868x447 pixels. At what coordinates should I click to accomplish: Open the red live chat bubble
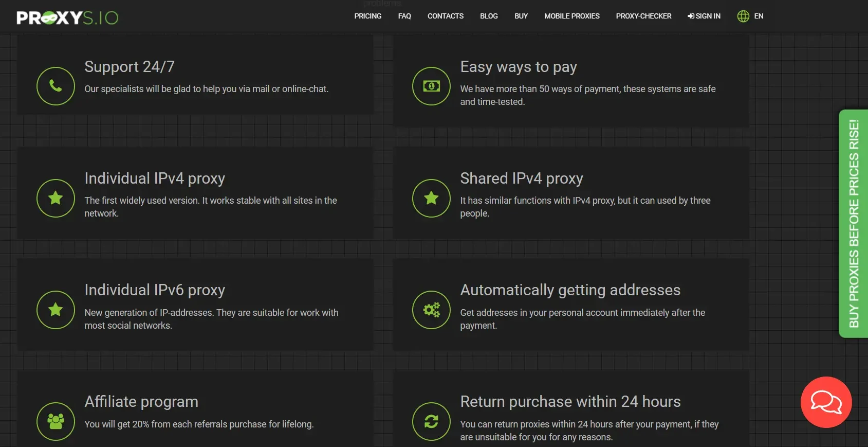click(826, 402)
